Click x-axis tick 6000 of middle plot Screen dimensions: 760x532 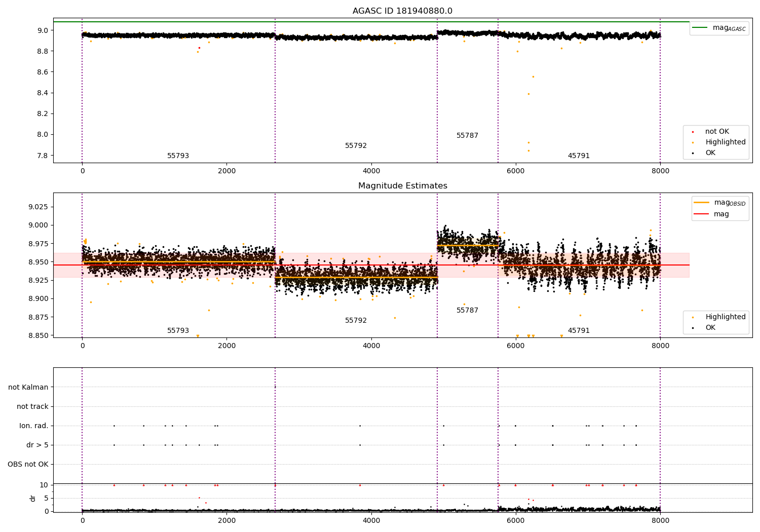(516, 346)
